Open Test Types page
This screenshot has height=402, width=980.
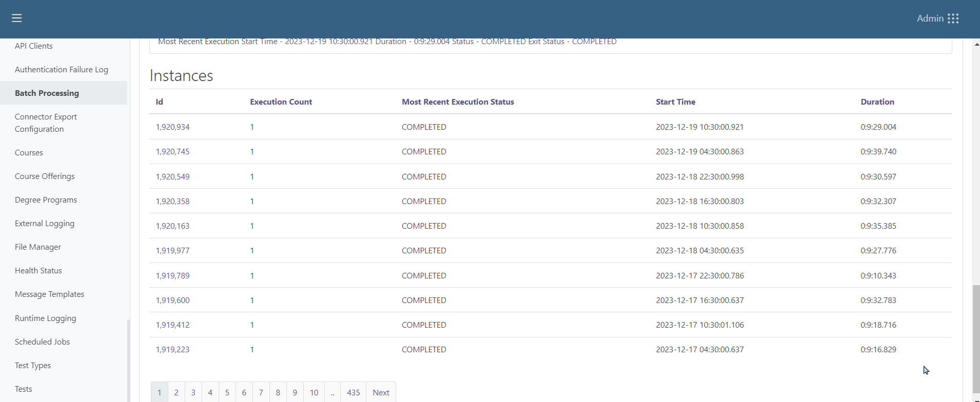pos(33,366)
